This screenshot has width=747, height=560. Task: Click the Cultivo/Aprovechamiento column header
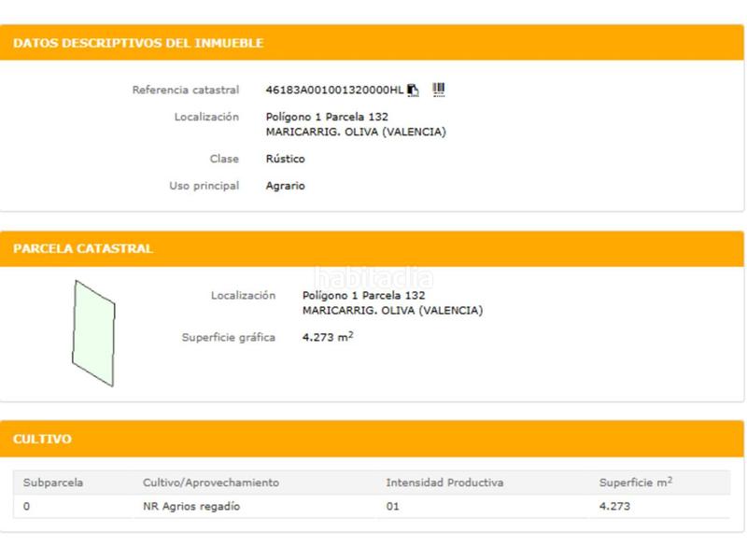[210, 483]
